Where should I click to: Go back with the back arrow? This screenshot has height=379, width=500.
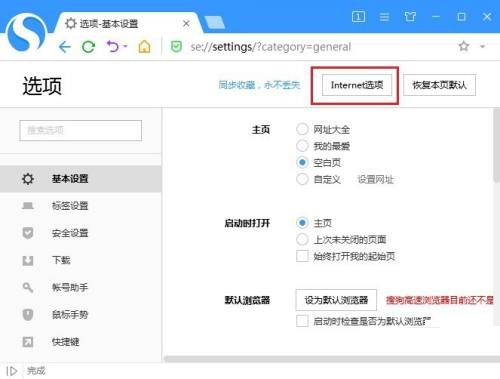tap(65, 47)
